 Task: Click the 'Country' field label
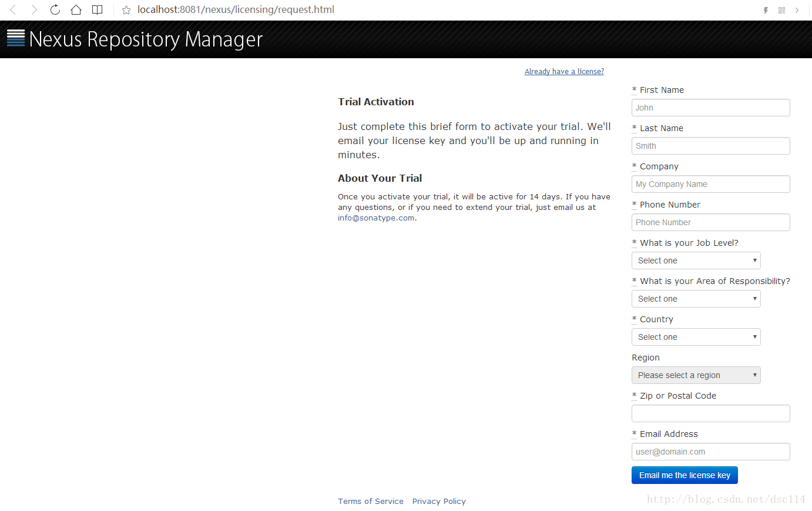(656, 319)
